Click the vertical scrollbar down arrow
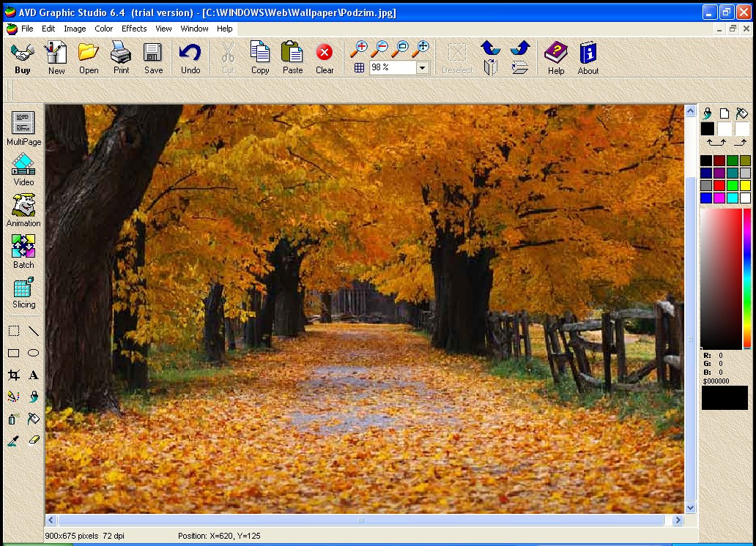The height and width of the screenshot is (546, 756). (690, 507)
